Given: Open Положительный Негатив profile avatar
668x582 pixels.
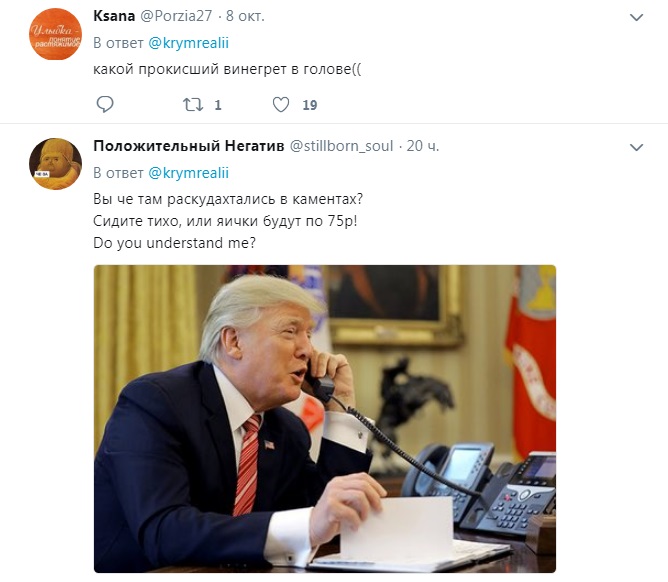Looking at the screenshot, I should [x=55, y=164].
